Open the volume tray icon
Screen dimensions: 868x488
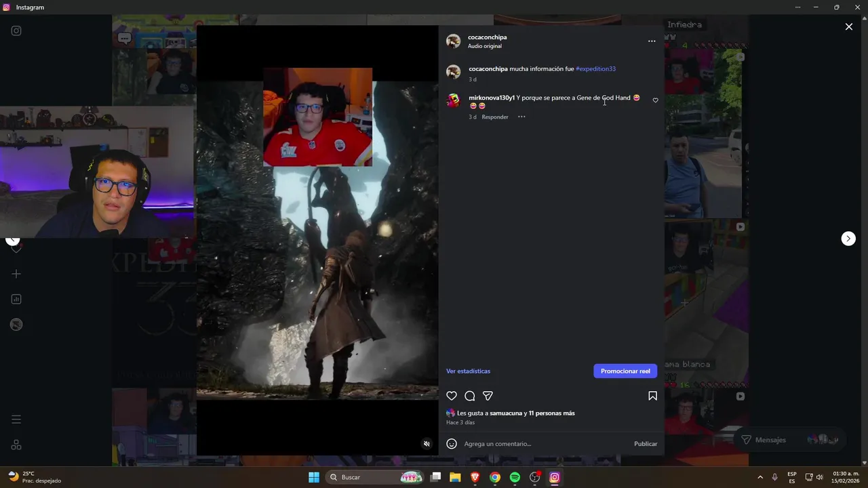820,477
